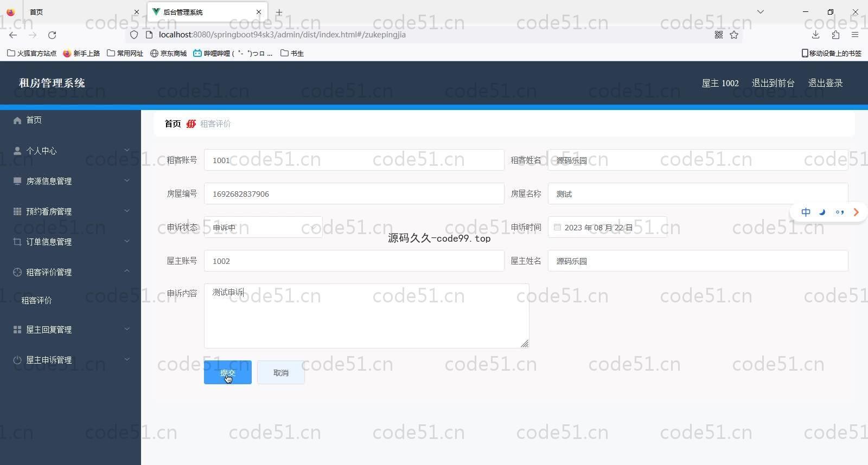Click the circle icon beside 租客评价管理
This screenshot has width=868, height=465.
pyautogui.click(x=17, y=272)
